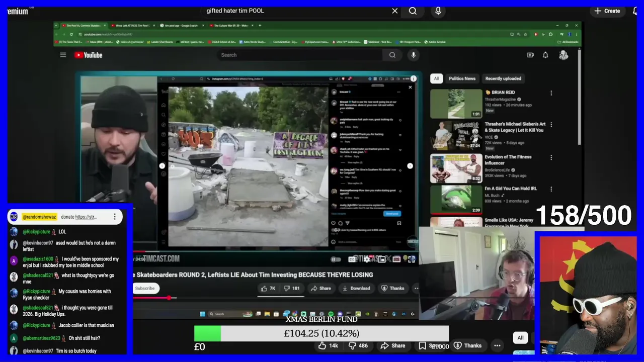Screen dimensions: 644x362
Task: Select the 'All' filter chip in the inner sidebar
Action: pyautogui.click(x=436, y=78)
